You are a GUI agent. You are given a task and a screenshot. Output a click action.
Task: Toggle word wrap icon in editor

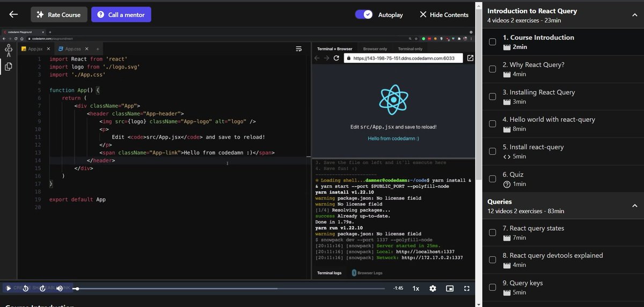(299, 49)
